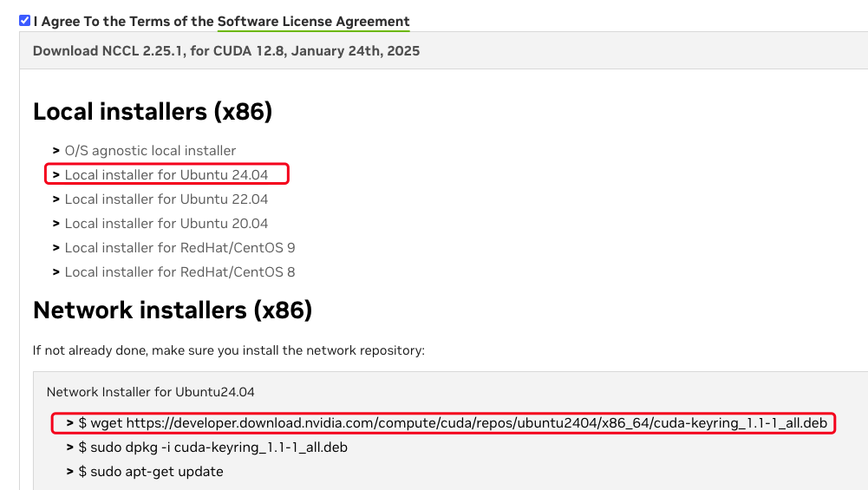Open Local installer for RedHat/CentOS 9
This screenshot has height=490, width=868.
tap(179, 248)
